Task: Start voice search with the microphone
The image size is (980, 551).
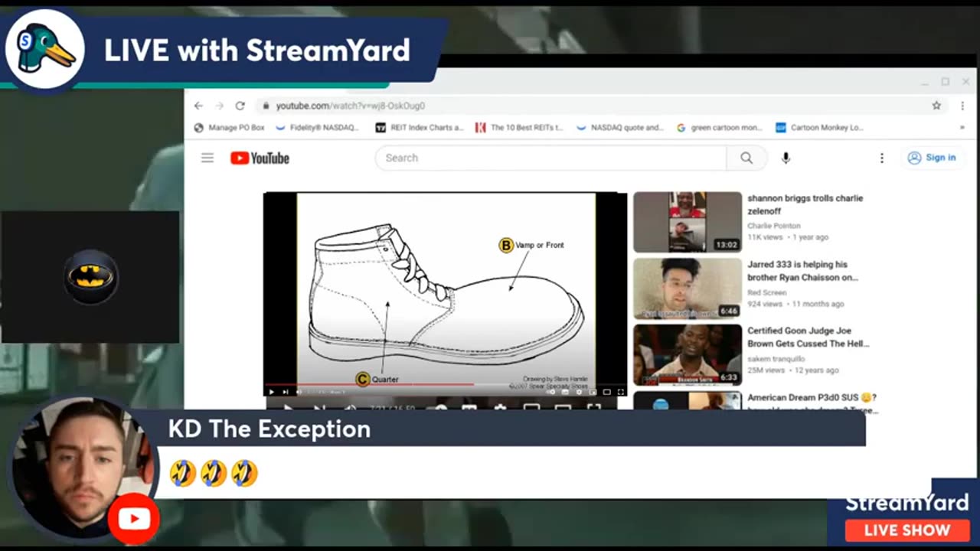Action: [x=786, y=158]
